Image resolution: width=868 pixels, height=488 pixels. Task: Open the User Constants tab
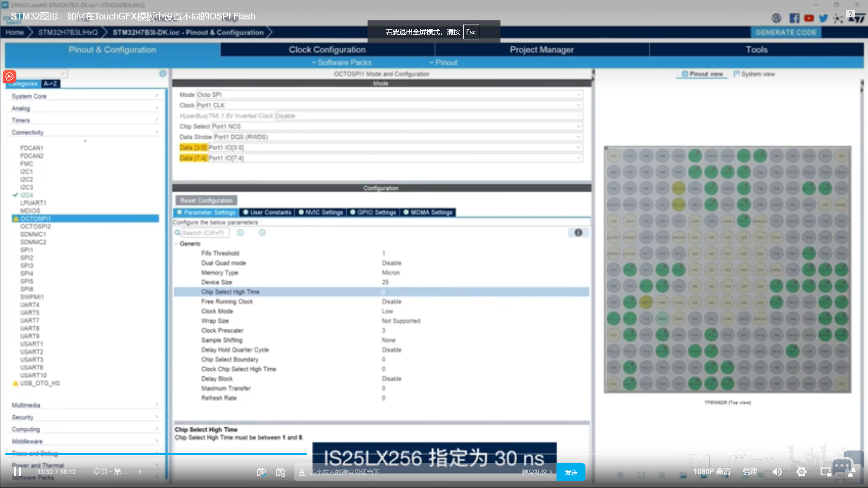(267, 212)
